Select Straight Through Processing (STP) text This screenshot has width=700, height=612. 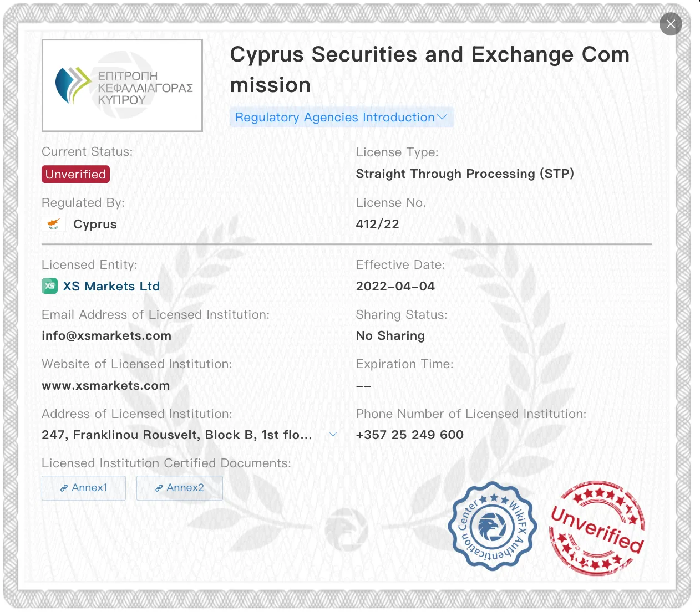[x=465, y=174]
